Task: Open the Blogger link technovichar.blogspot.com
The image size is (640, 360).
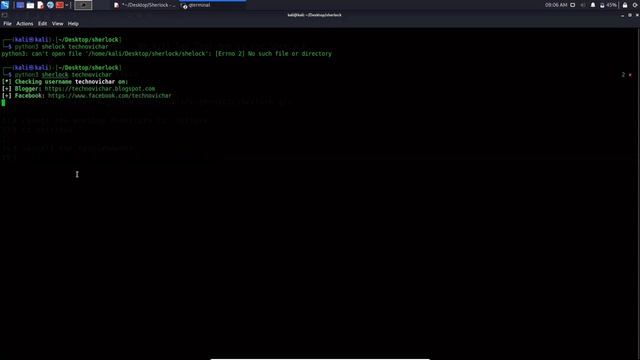Action: [100, 89]
